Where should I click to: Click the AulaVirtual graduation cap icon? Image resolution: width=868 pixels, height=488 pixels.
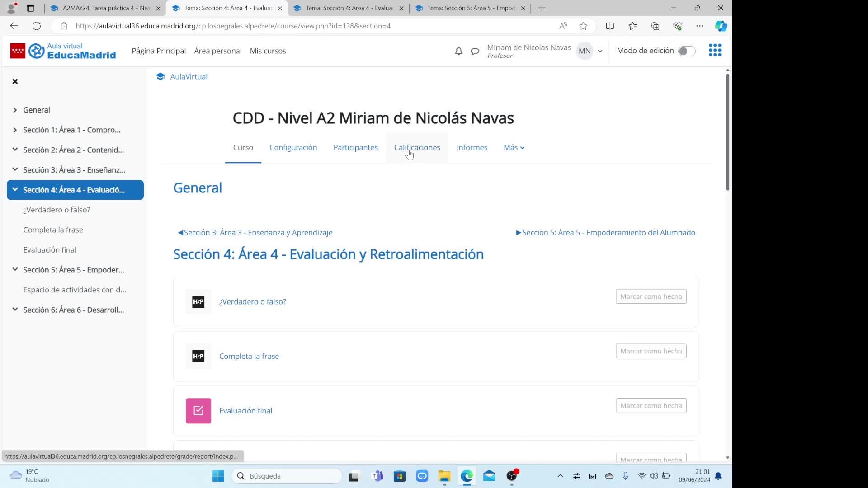(160, 77)
